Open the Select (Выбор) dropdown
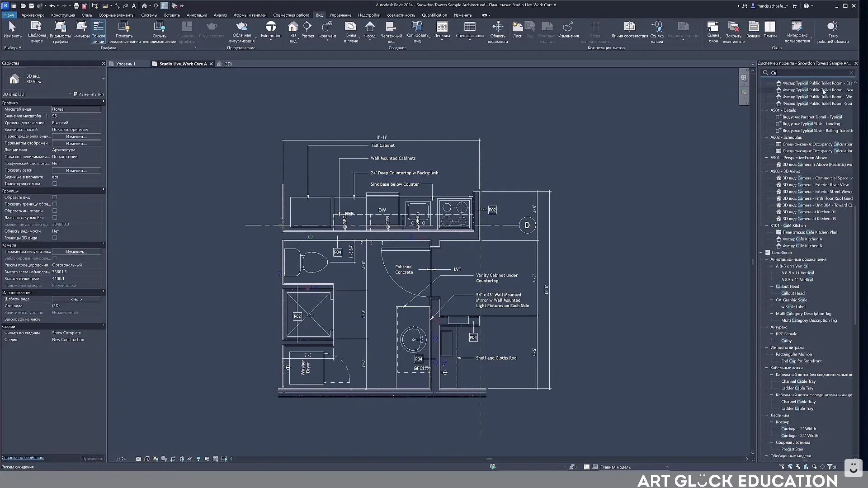Image resolution: width=868 pixels, height=488 pixels. 13,48
